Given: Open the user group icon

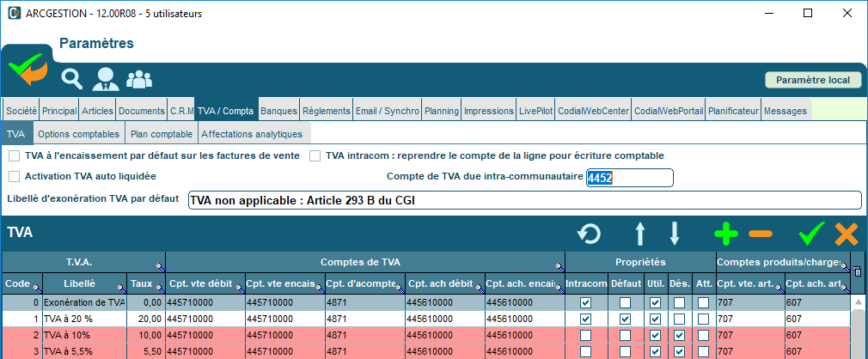Looking at the screenshot, I should pyautogui.click(x=139, y=79).
